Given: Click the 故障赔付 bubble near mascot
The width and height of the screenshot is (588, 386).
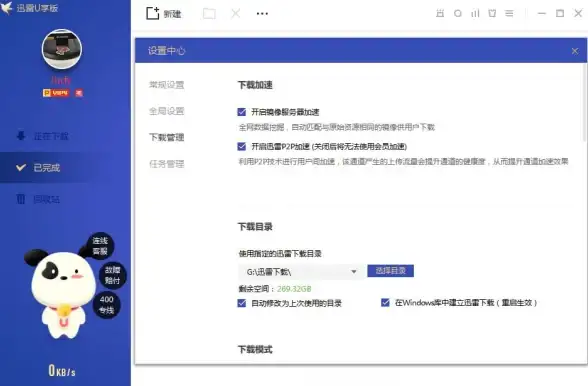Looking at the screenshot, I should [112, 275].
